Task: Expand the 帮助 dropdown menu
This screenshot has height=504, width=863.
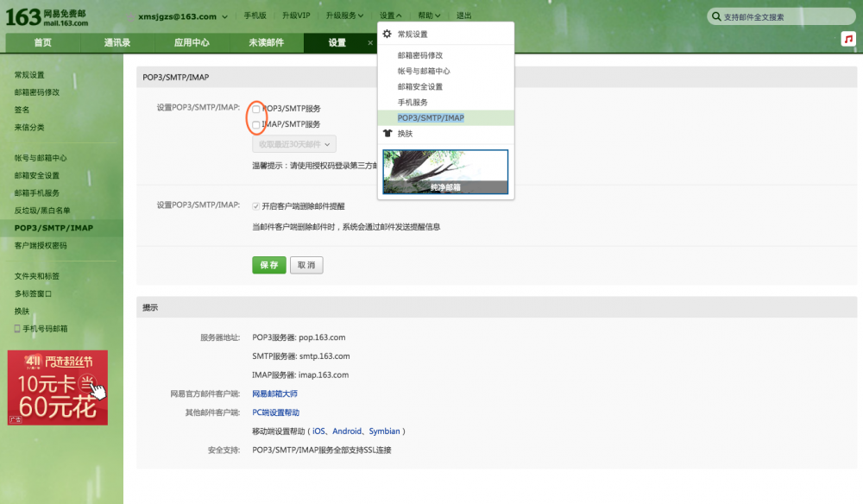Action: (x=427, y=15)
